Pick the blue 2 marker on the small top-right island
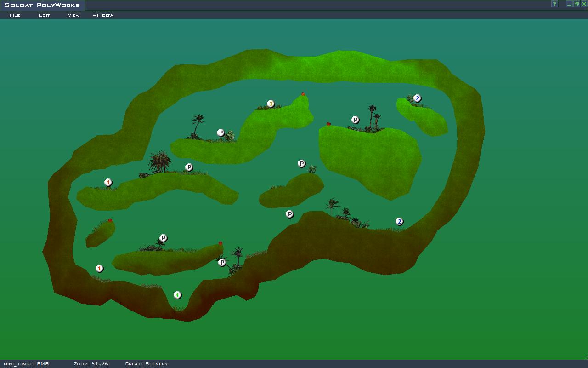This screenshot has width=588, height=368. (417, 98)
